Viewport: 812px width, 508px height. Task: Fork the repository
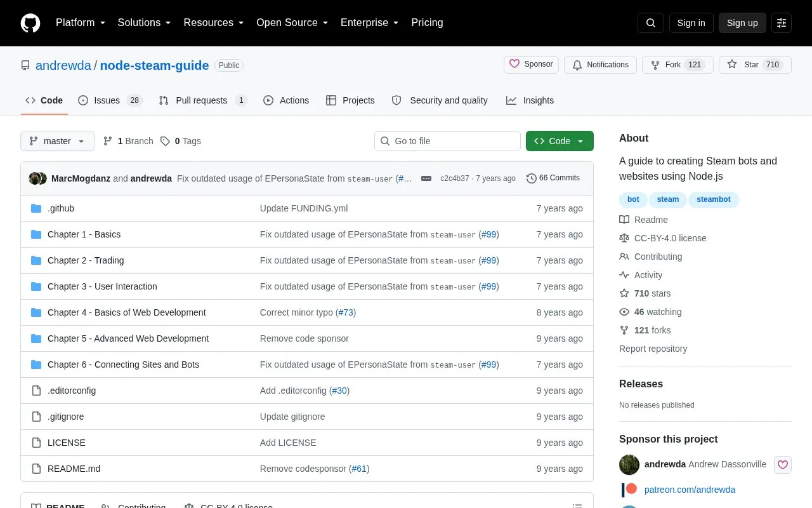coord(678,65)
